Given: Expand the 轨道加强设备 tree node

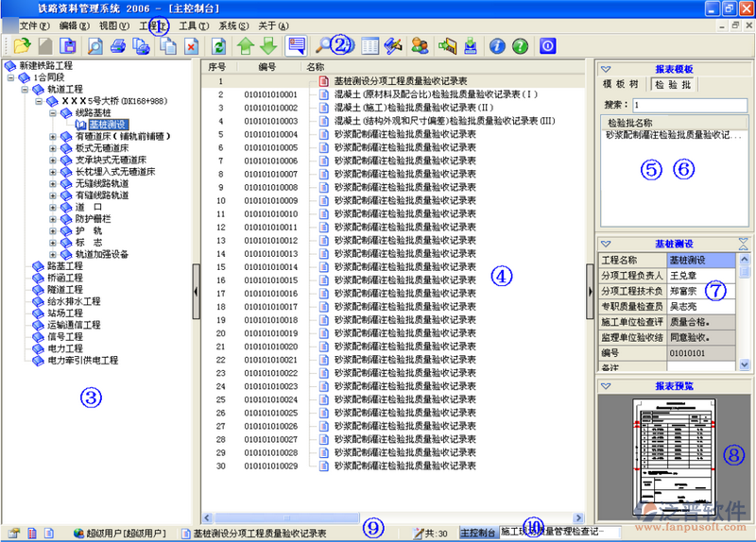Looking at the screenshot, I should 54,254.
